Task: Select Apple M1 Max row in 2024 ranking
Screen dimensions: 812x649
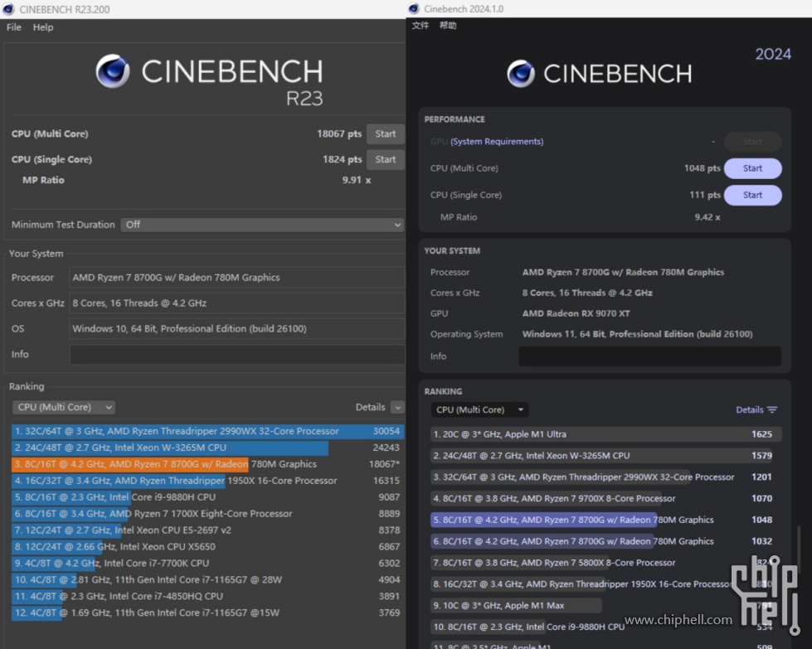Action: pos(605,606)
